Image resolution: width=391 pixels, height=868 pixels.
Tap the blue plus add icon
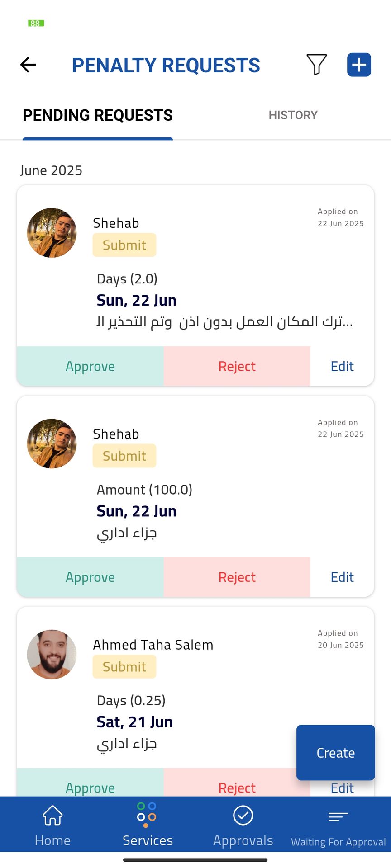359,65
